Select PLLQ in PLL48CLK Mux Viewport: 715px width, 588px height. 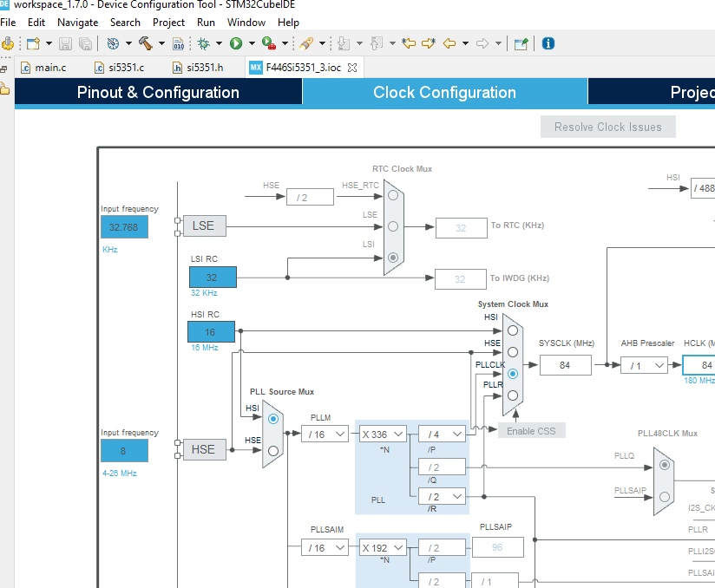(665, 465)
